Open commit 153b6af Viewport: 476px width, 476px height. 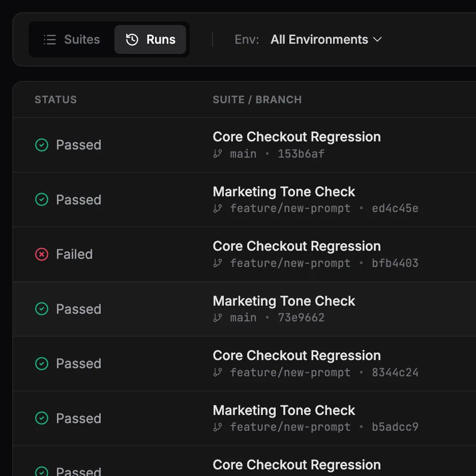coord(301,154)
